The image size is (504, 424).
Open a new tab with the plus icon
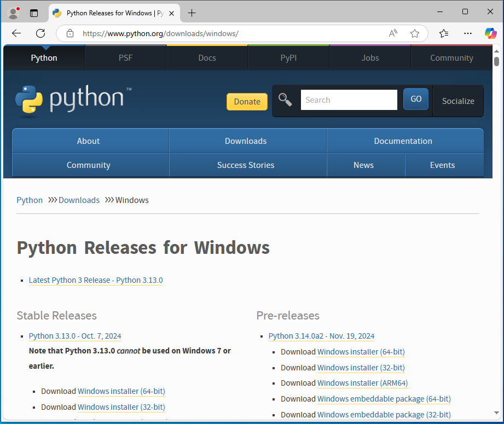192,13
